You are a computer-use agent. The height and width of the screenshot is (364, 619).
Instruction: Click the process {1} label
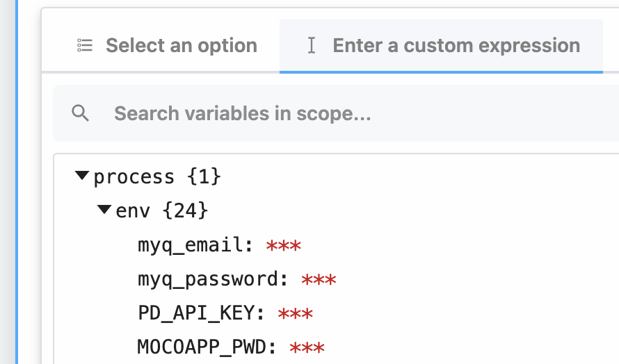[157, 176]
